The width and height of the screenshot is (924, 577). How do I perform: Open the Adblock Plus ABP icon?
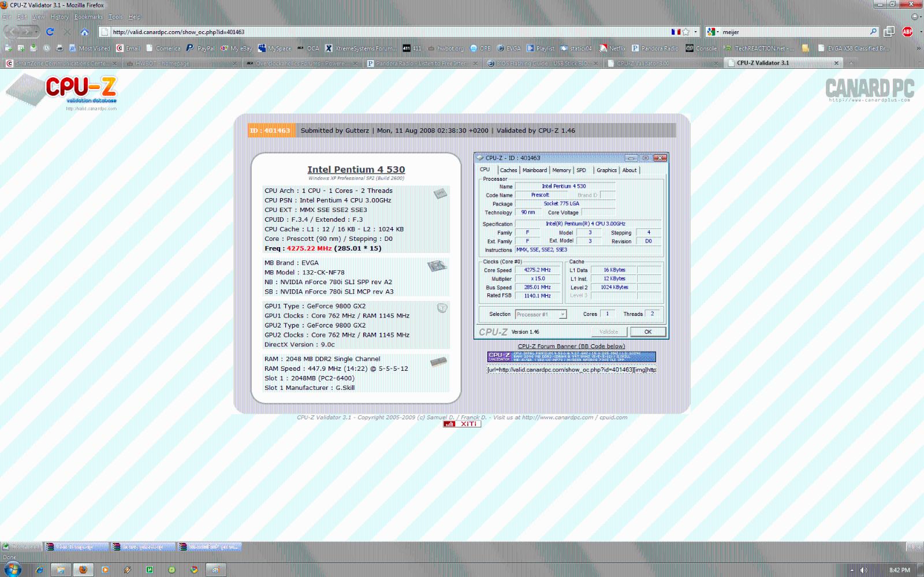[x=908, y=32]
